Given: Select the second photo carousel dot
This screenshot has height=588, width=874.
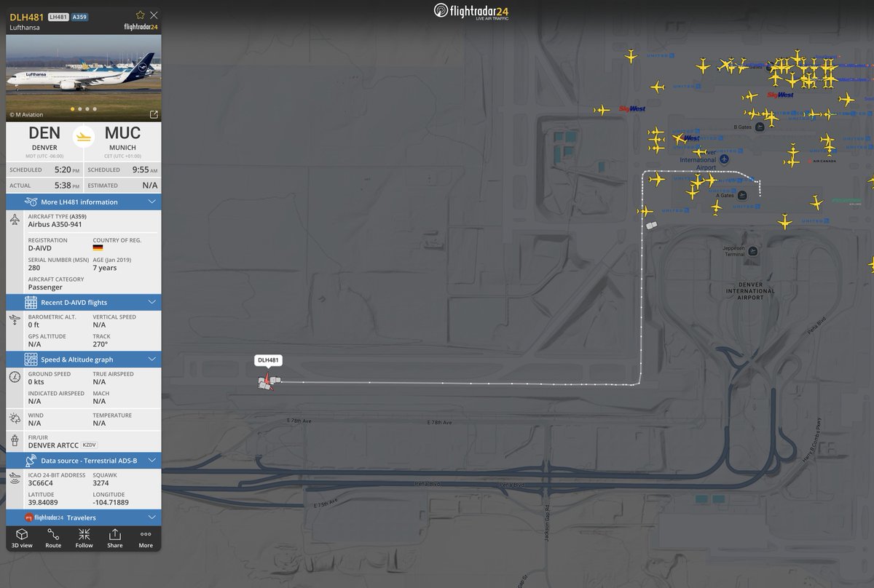Looking at the screenshot, I should coord(79,108).
